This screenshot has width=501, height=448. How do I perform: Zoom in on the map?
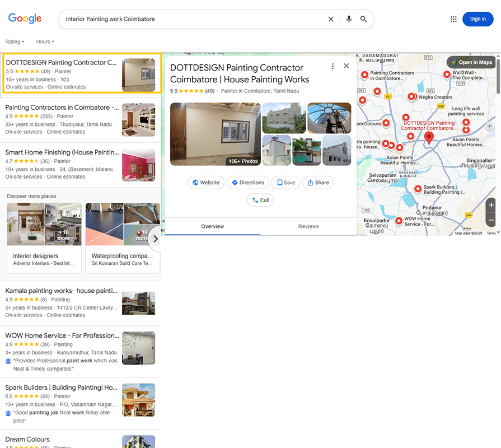(491, 205)
